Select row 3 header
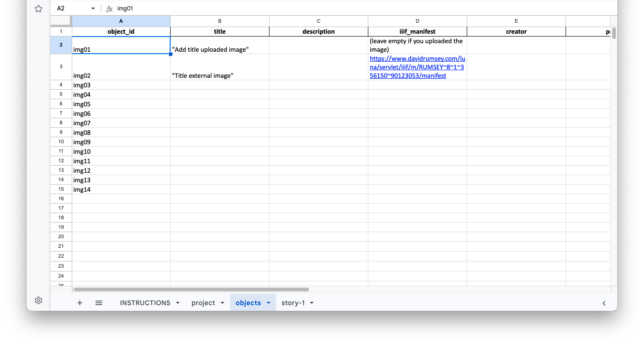This screenshot has height=346, width=644. pos(61,66)
